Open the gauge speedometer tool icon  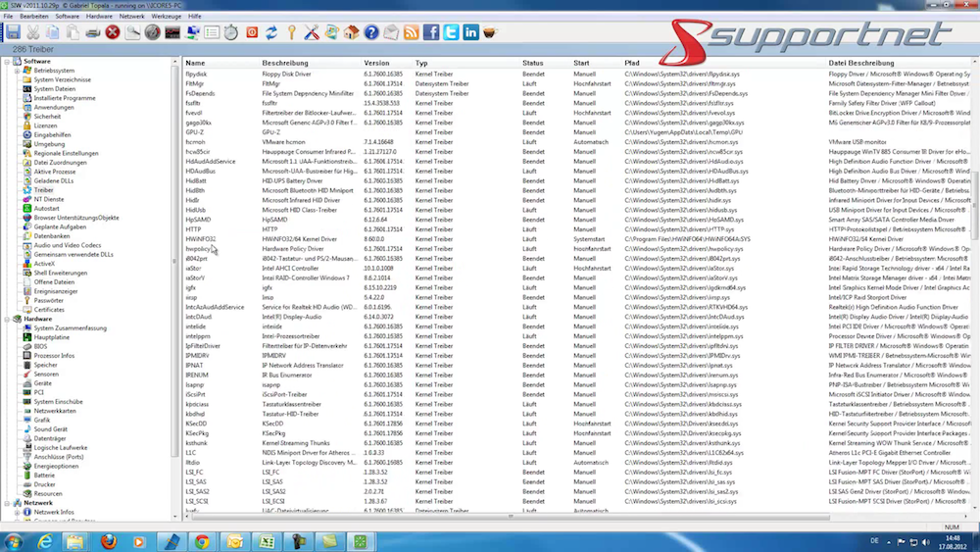153,32
